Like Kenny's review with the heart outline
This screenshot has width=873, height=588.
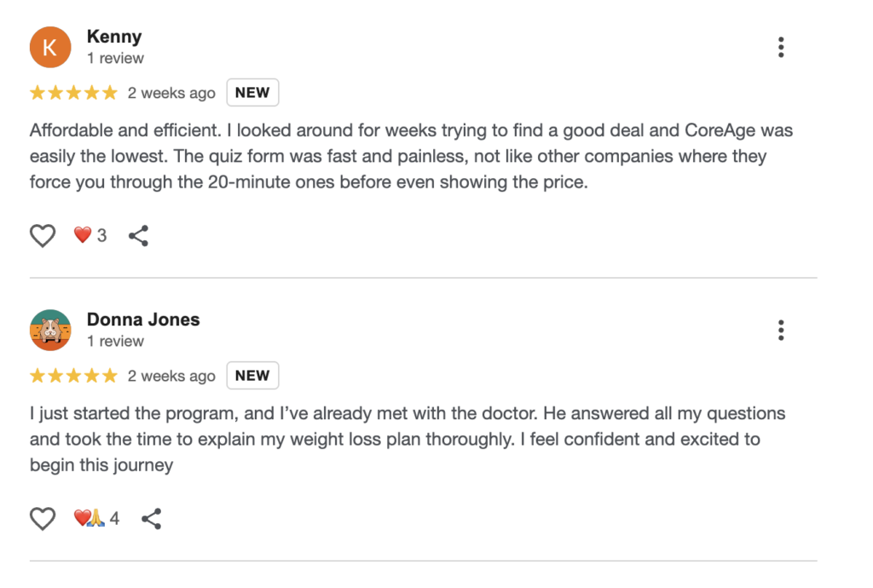[x=43, y=236]
